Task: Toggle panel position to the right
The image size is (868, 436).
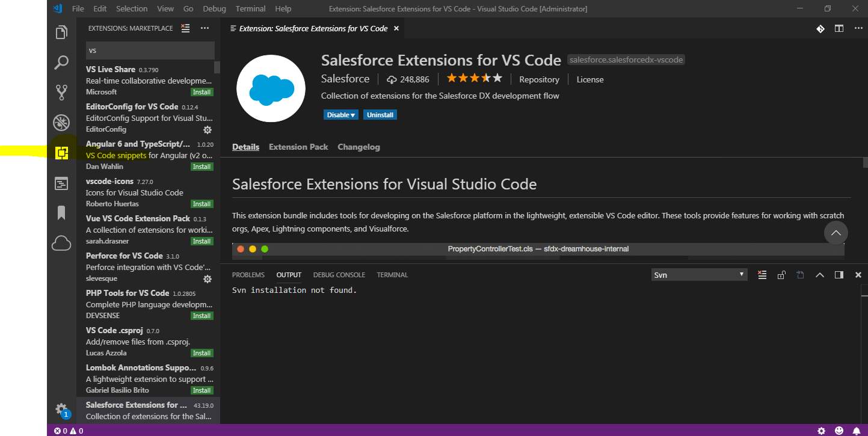Action: click(x=839, y=274)
